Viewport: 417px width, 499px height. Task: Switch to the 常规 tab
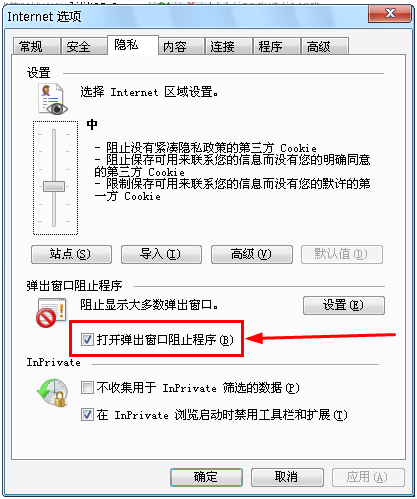tap(36, 46)
